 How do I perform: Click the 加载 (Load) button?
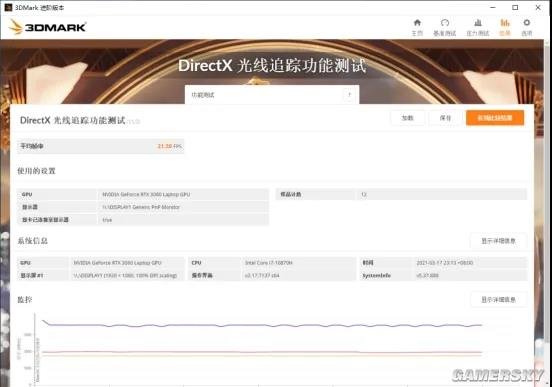(407, 118)
